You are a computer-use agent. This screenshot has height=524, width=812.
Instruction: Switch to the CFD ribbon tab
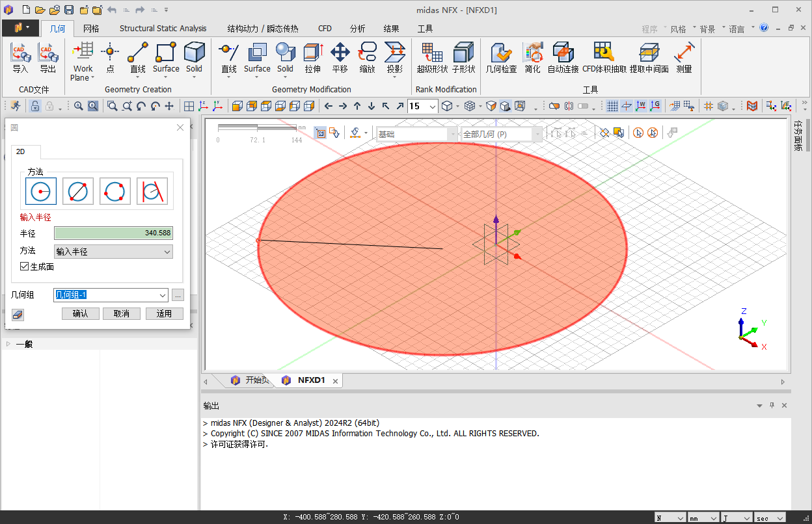click(x=325, y=29)
